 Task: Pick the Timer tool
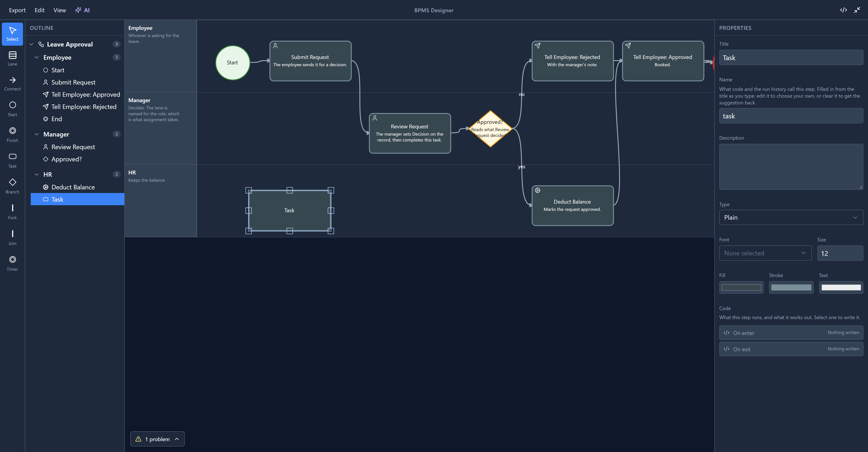[x=12, y=264]
